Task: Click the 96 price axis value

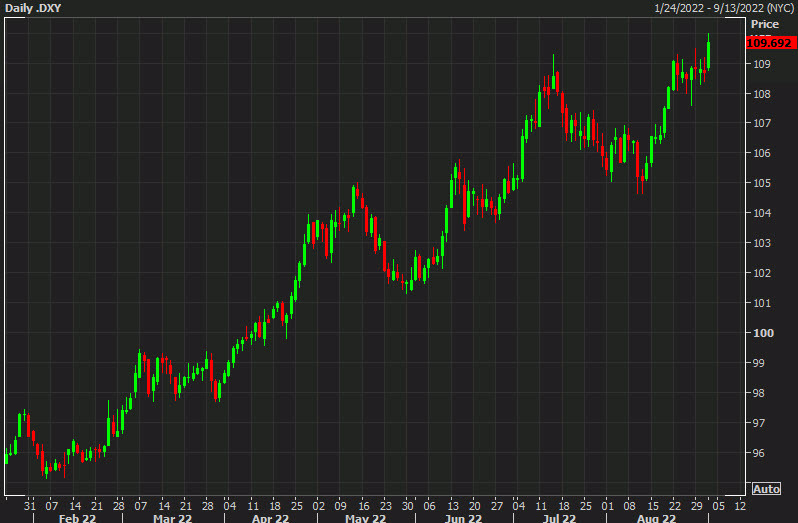Action: click(x=760, y=453)
